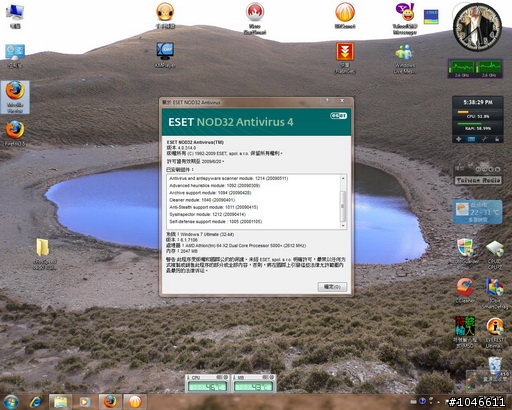Screen dimensions: 512x410
Task: Click the green dual-core CPU graph gadget
Action: (475, 69)
